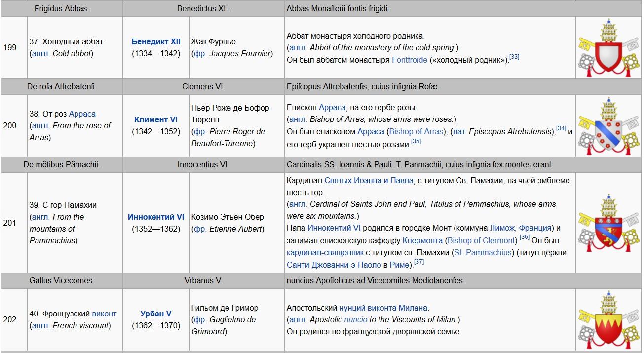Open the St. Pammachius link
644x353 pixels.
coord(483,252)
